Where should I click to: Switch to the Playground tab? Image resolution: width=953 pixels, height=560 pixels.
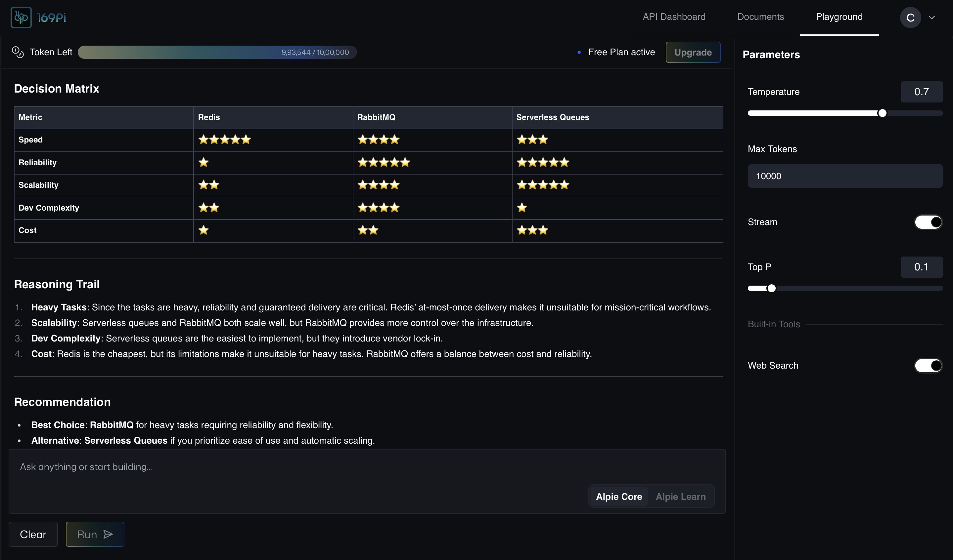(839, 17)
